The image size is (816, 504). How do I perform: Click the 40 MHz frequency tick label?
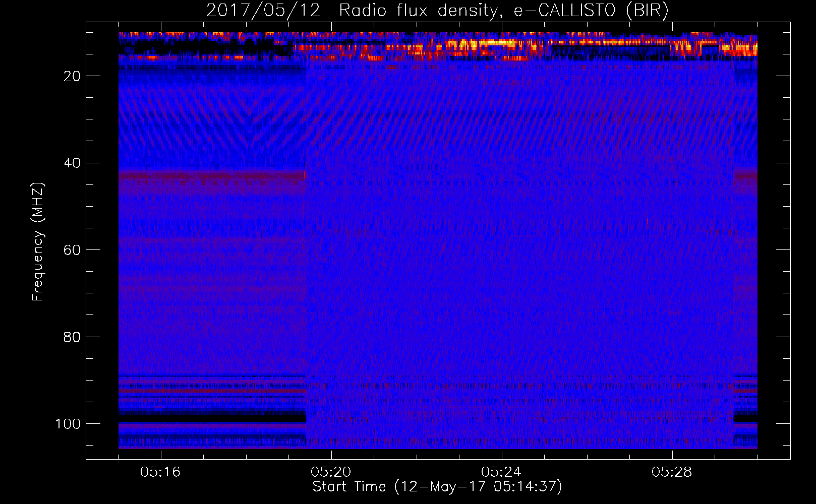tap(72, 163)
